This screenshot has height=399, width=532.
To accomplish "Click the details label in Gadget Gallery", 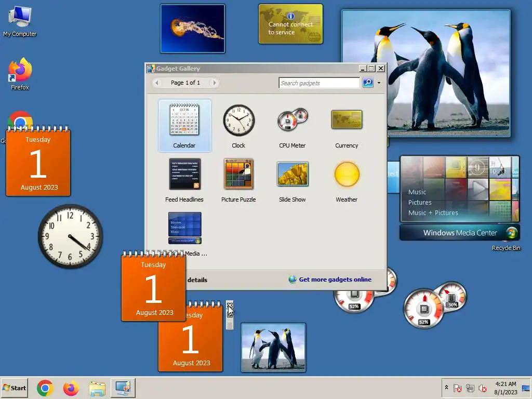I will click(x=197, y=280).
